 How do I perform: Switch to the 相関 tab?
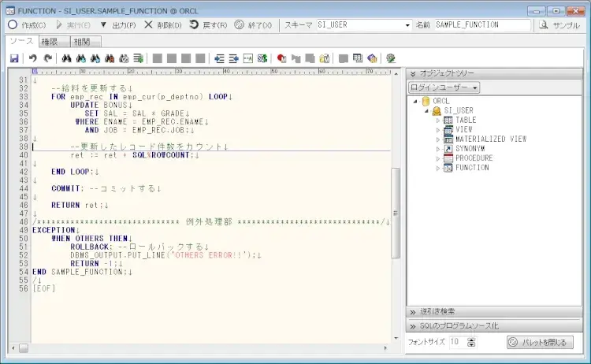pyautogui.click(x=81, y=42)
